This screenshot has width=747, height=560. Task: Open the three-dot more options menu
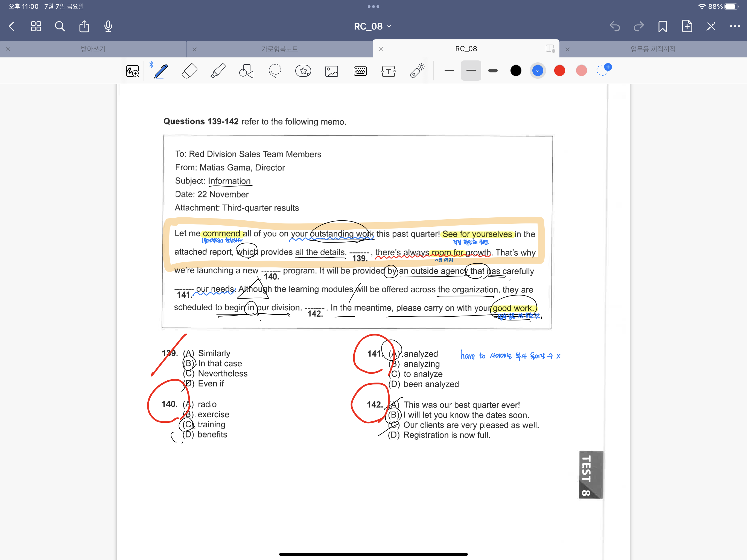pos(734,26)
